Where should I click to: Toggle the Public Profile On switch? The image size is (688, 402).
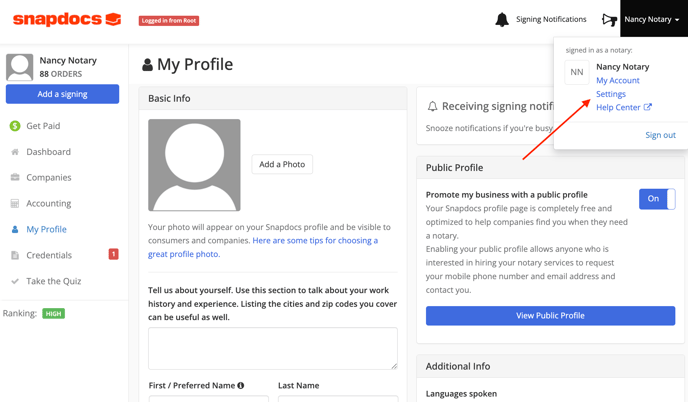(657, 199)
